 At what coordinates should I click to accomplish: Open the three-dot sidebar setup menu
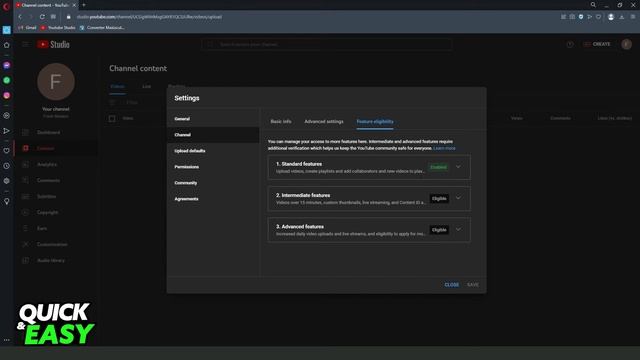coord(7,340)
